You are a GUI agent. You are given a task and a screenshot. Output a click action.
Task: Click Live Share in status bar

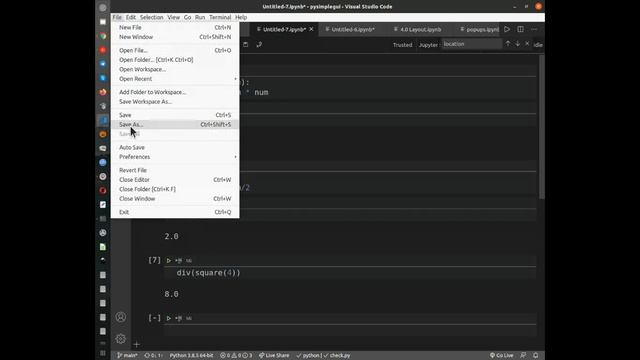[x=274, y=356]
